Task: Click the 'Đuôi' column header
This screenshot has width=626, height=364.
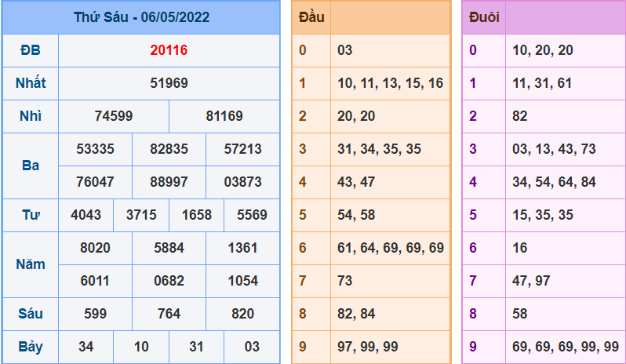Action: pos(484,17)
